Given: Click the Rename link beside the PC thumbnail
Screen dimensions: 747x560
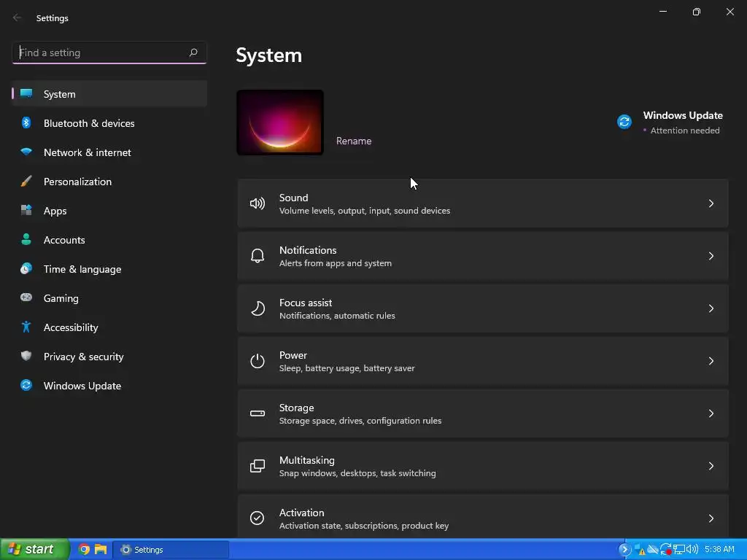Looking at the screenshot, I should (354, 141).
